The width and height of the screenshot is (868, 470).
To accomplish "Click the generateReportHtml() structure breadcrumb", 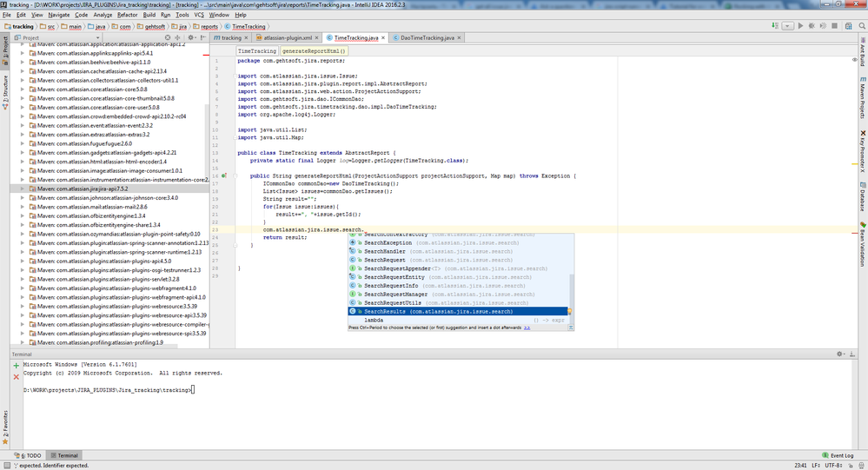I will [x=314, y=51].
